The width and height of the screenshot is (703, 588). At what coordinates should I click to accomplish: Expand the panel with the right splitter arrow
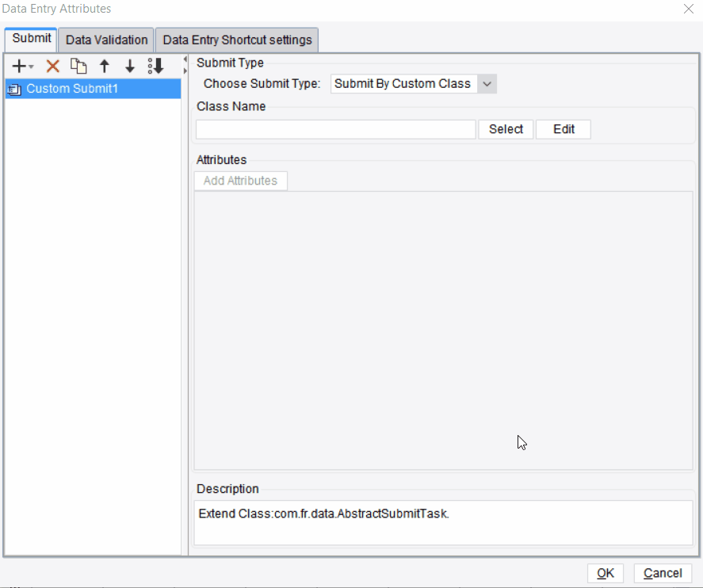pyautogui.click(x=185, y=71)
